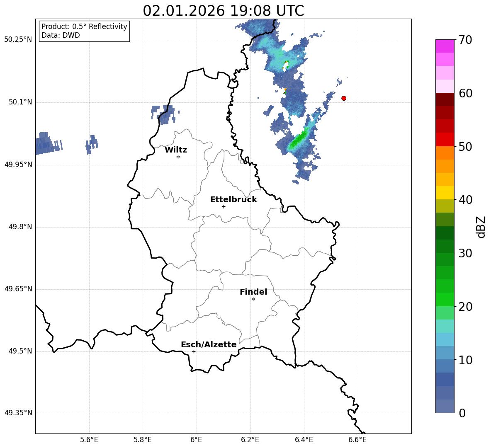Click the Wiltz city label
The image size is (491, 448).
coord(176,150)
